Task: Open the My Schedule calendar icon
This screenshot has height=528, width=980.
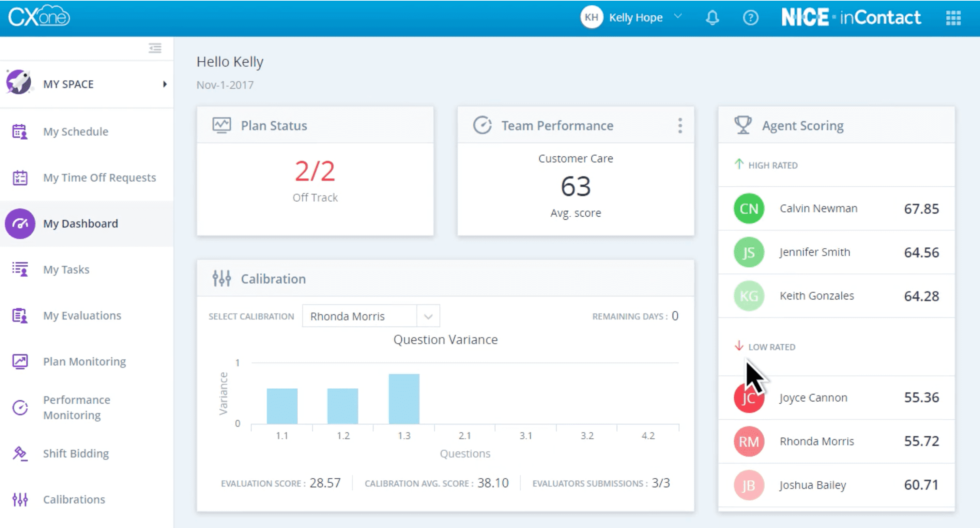Action: [20, 131]
